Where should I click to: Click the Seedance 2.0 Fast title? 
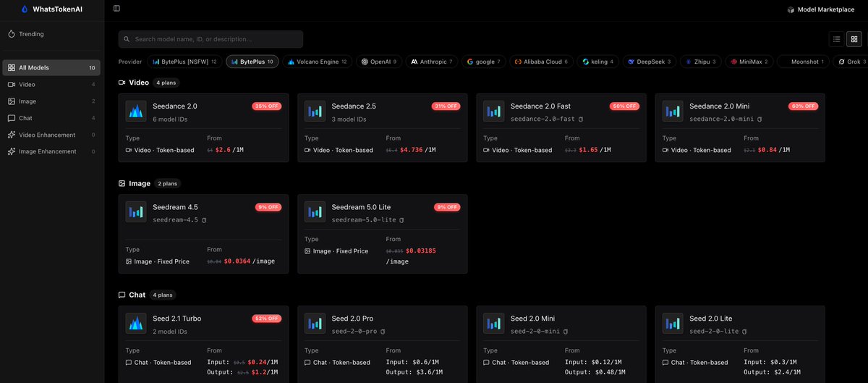540,106
